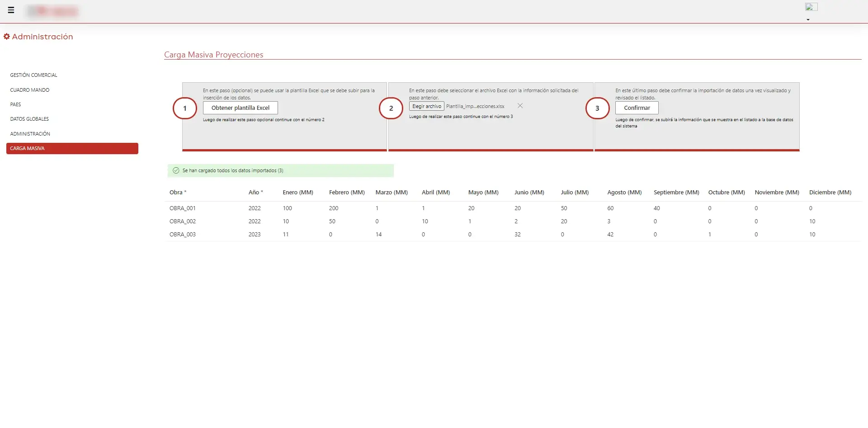
Task: Click Febrero value 50 for OBRA_002
Action: tap(332, 221)
